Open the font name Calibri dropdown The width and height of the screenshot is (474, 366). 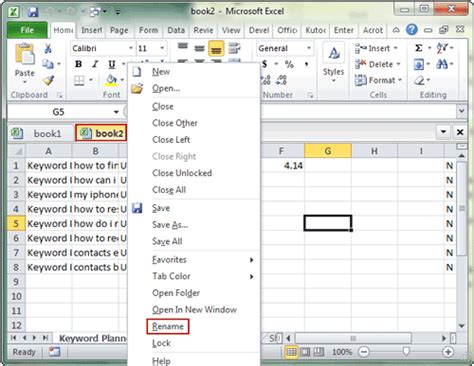pos(131,48)
